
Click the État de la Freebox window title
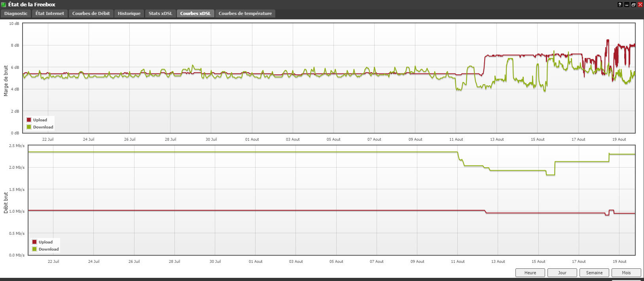[x=32, y=5]
